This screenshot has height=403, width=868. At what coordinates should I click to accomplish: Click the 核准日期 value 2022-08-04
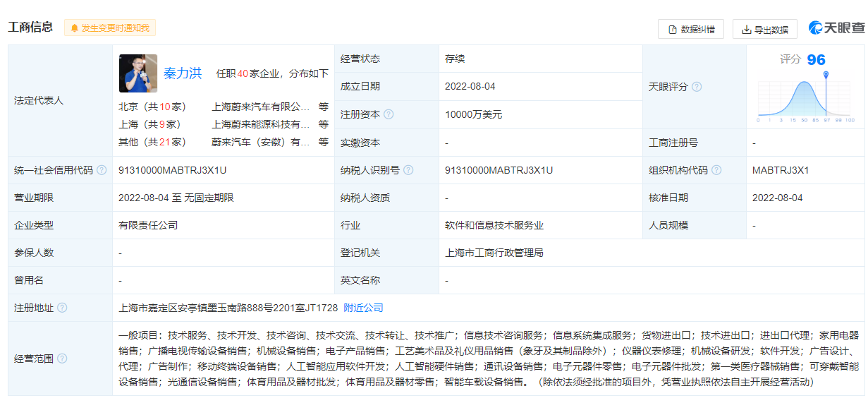click(778, 198)
